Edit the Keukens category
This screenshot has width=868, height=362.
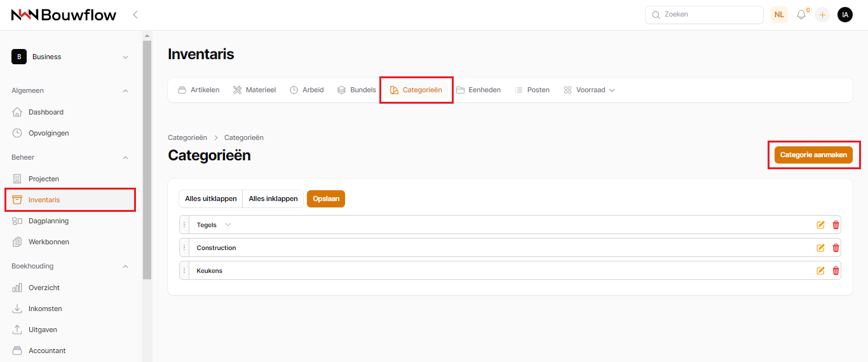click(820, 270)
